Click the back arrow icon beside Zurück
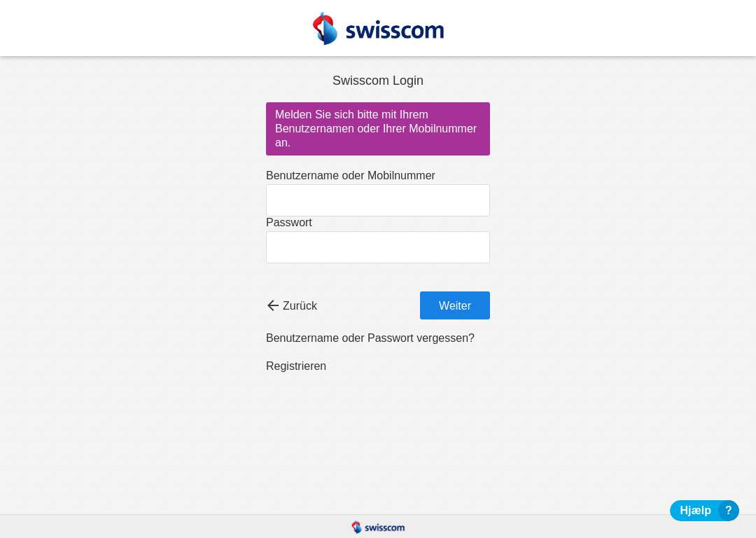Image resolution: width=756 pixels, height=538 pixels. pos(273,305)
